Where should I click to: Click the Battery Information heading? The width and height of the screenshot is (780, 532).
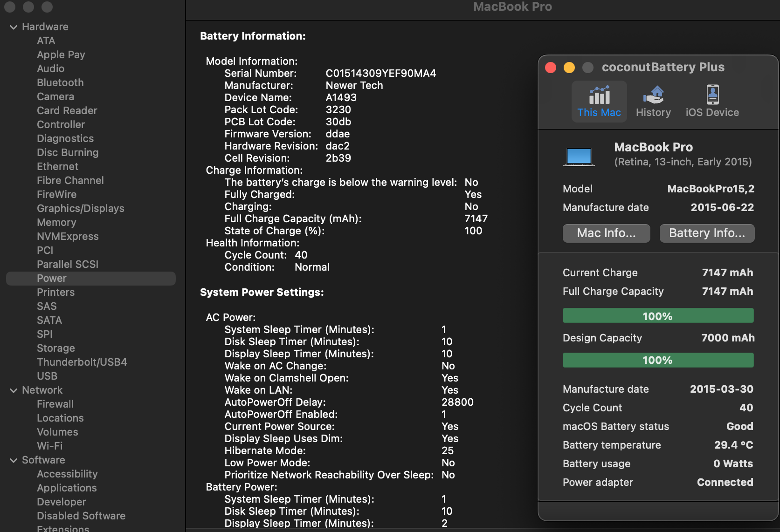coord(253,36)
